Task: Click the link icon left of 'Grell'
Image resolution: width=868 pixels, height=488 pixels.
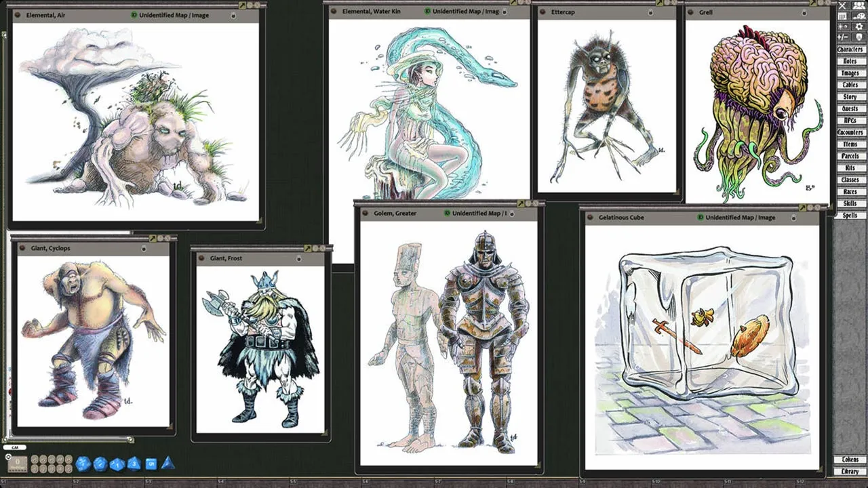Action: [692, 12]
